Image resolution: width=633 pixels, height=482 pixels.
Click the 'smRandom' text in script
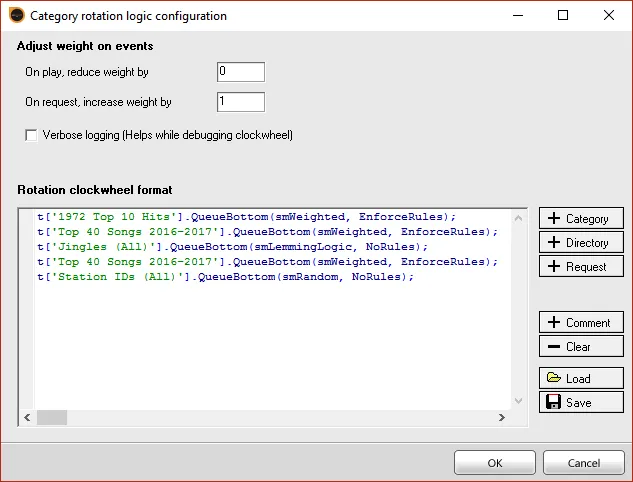[310, 277]
